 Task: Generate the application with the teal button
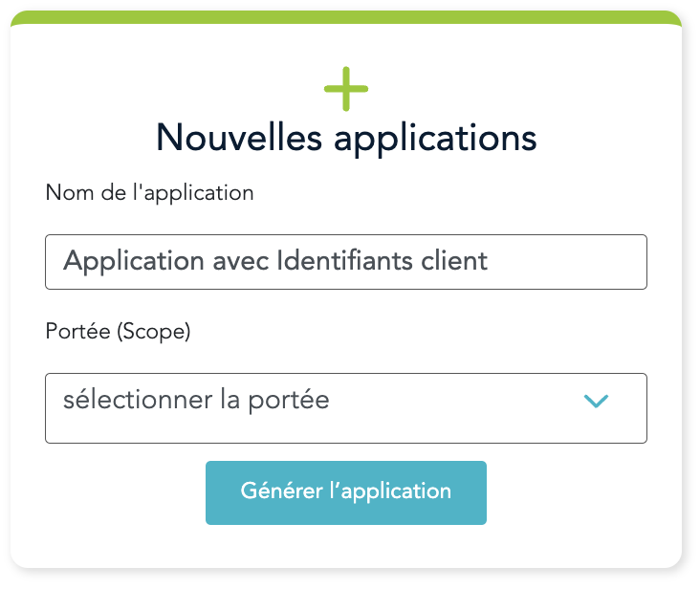click(x=345, y=492)
